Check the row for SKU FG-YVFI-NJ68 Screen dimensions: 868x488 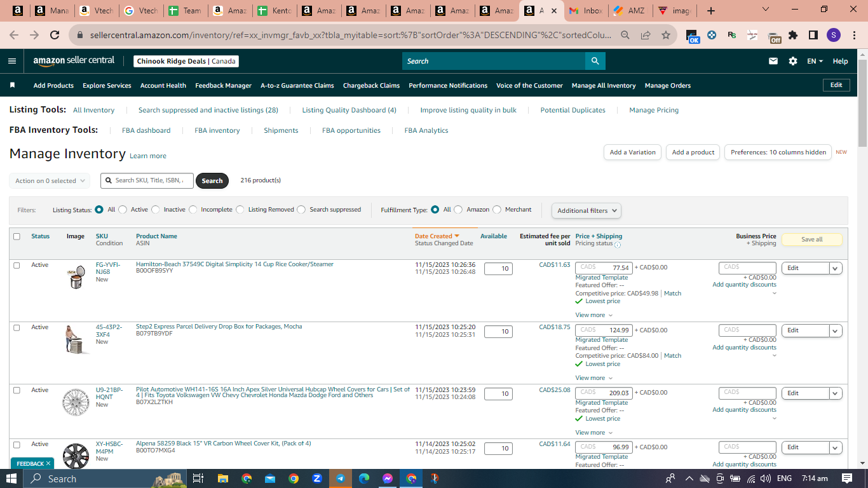point(17,265)
